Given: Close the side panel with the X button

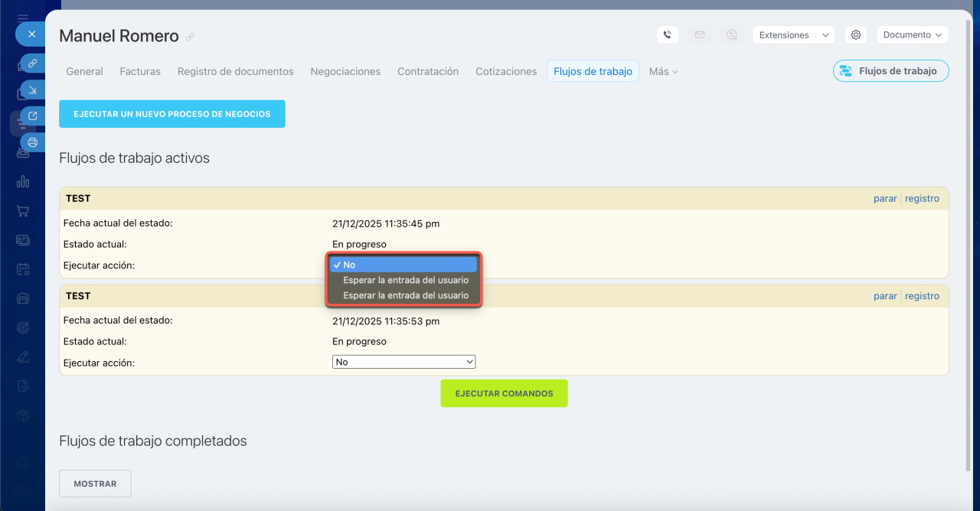Looking at the screenshot, I should point(31,34).
